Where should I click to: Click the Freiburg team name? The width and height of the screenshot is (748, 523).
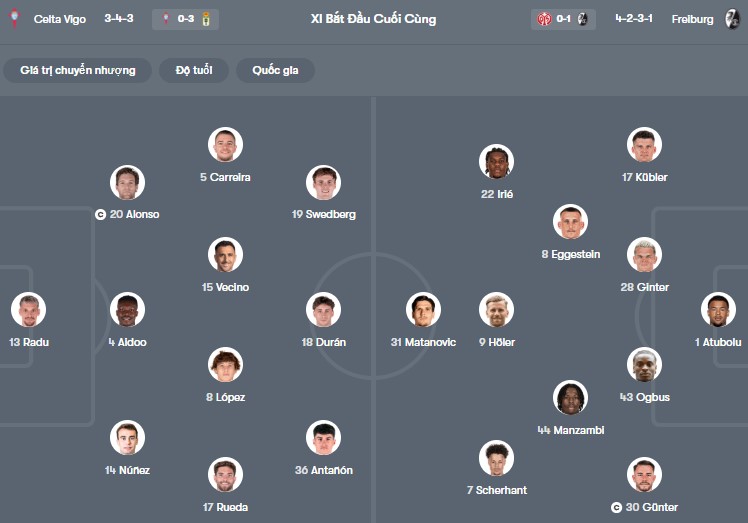pyautogui.click(x=692, y=19)
